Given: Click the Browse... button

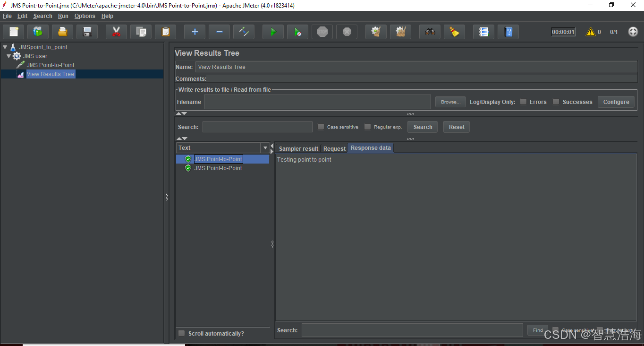Looking at the screenshot, I should (450, 102).
